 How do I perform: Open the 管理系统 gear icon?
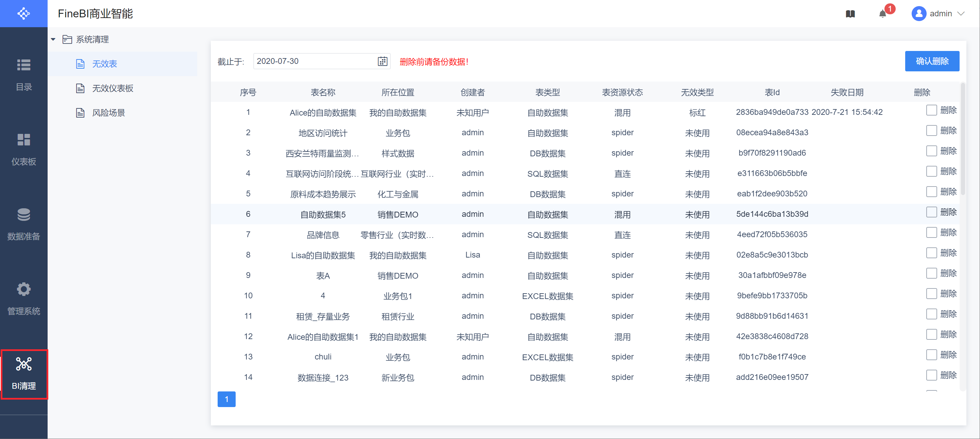click(x=23, y=289)
